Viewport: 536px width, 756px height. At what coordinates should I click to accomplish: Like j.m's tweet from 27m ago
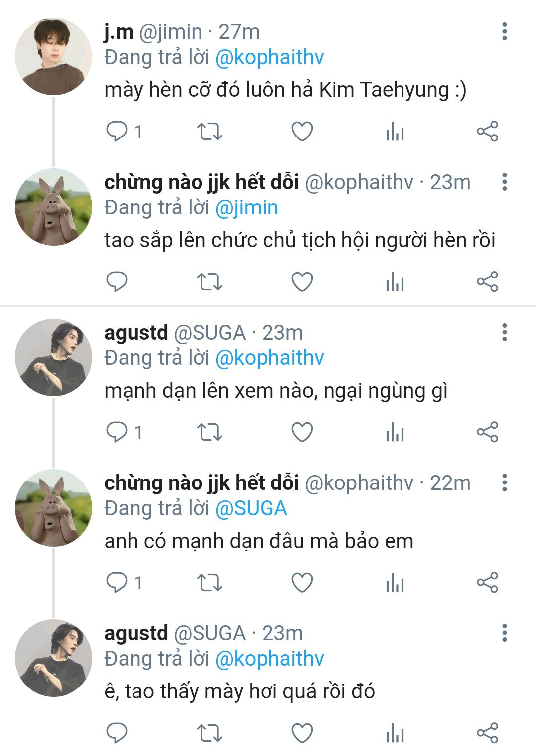pos(302,132)
